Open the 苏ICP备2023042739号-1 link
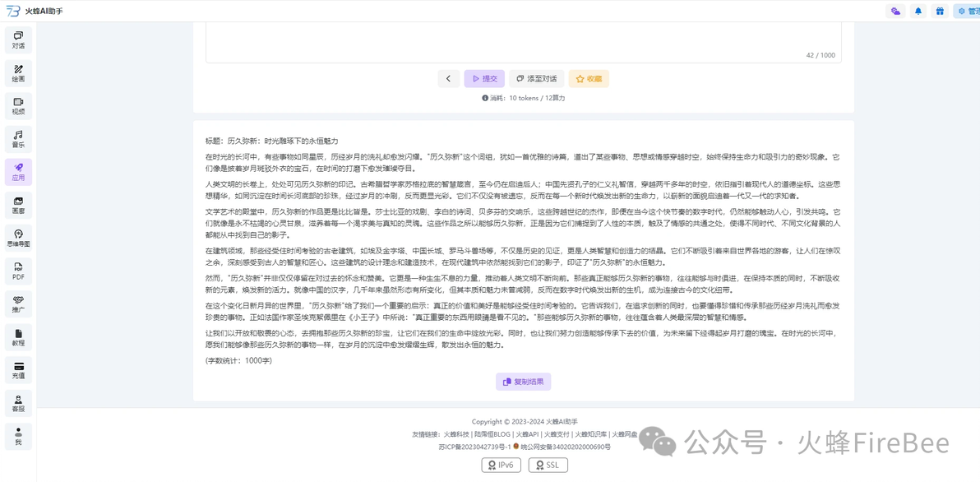980x482 pixels. (x=475, y=447)
